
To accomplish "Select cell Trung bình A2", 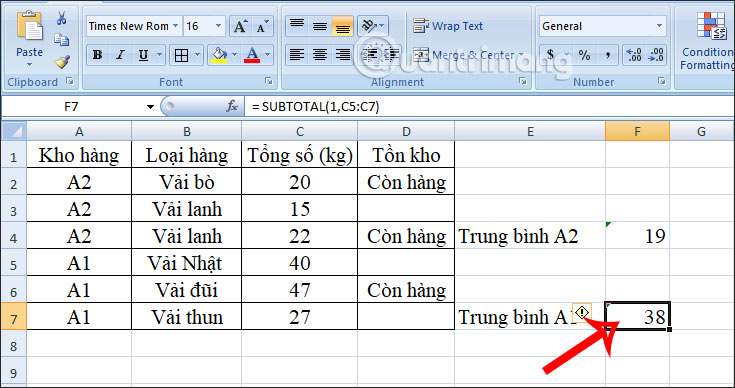I will click(x=530, y=236).
